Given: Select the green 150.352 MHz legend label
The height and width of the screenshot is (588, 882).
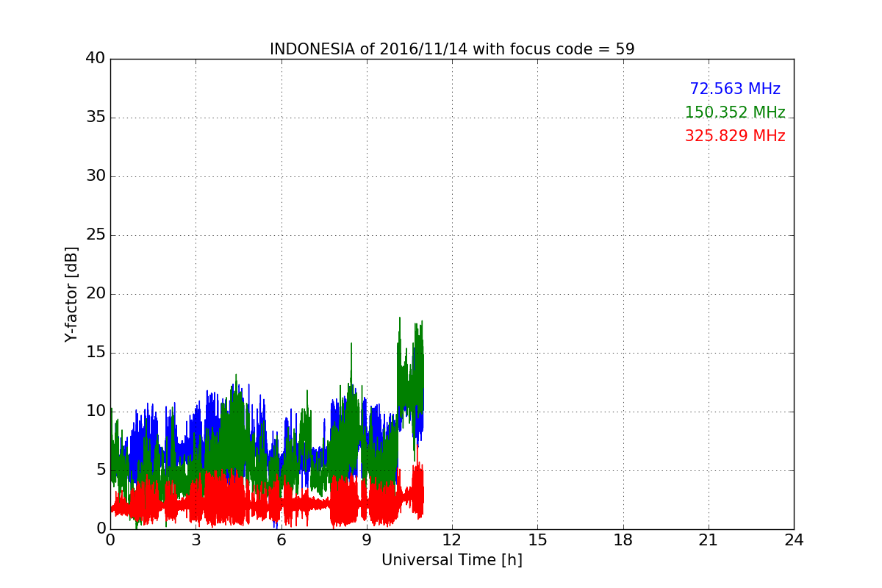Looking at the screenshot, I should pyautogui.click(x=735, y=112).
